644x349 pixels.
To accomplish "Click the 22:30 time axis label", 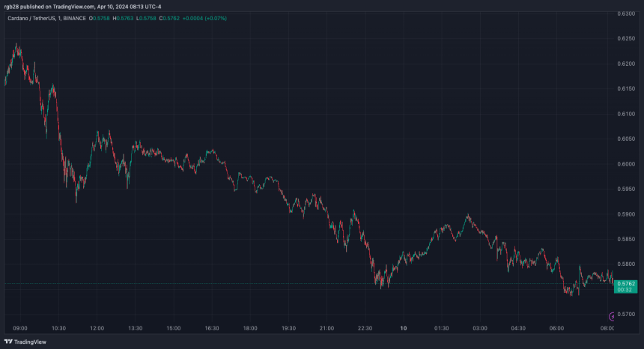I will 365,328.
